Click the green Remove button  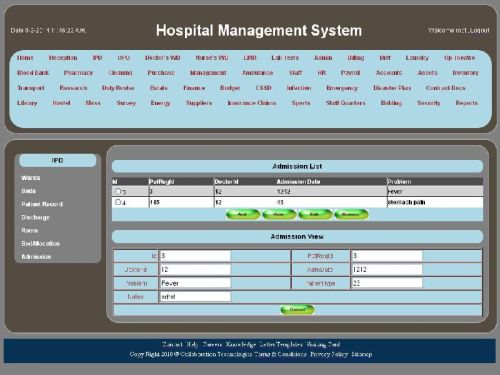pyautogui.click(x=351, y=214)
